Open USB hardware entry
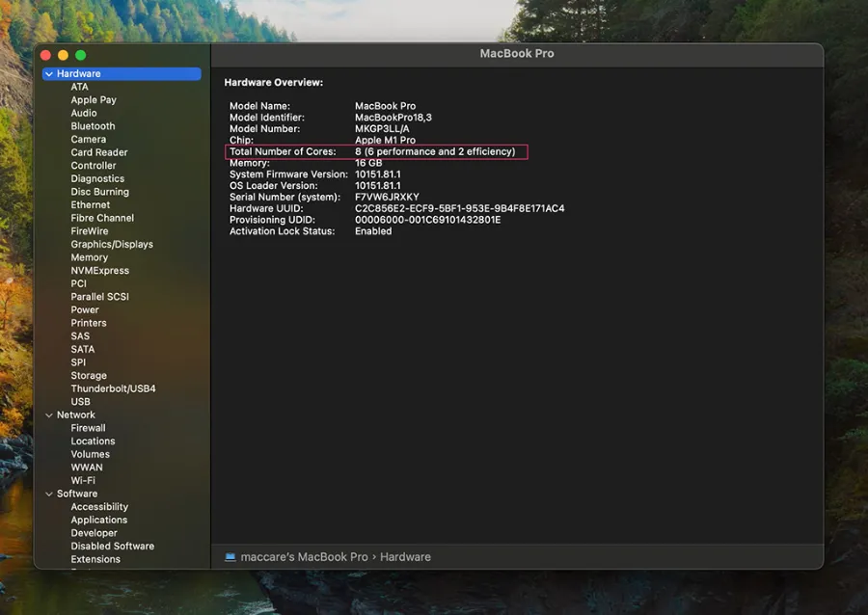 coord(80,402)
